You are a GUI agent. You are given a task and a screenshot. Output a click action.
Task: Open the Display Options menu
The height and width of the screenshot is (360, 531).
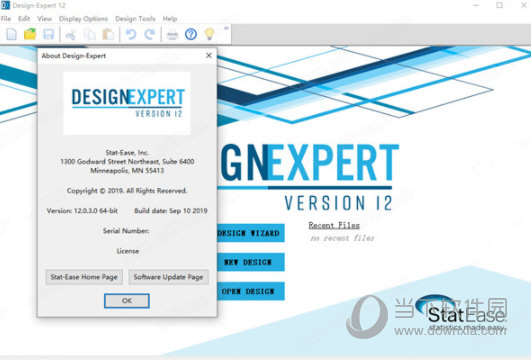pos(83,19)
